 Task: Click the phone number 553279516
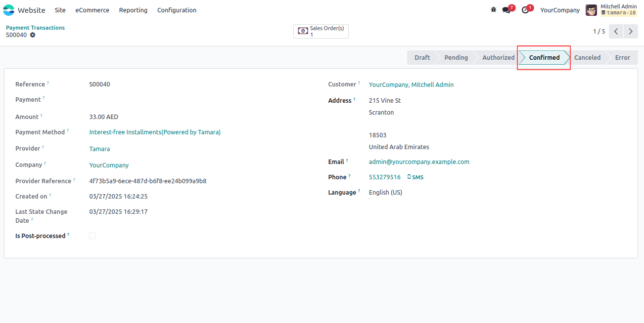point(385,177)
